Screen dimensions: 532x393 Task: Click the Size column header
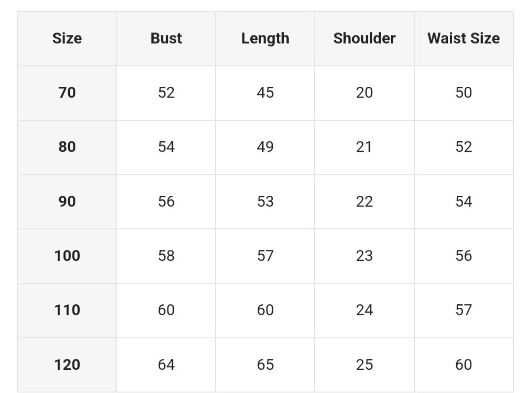[67, 38]
